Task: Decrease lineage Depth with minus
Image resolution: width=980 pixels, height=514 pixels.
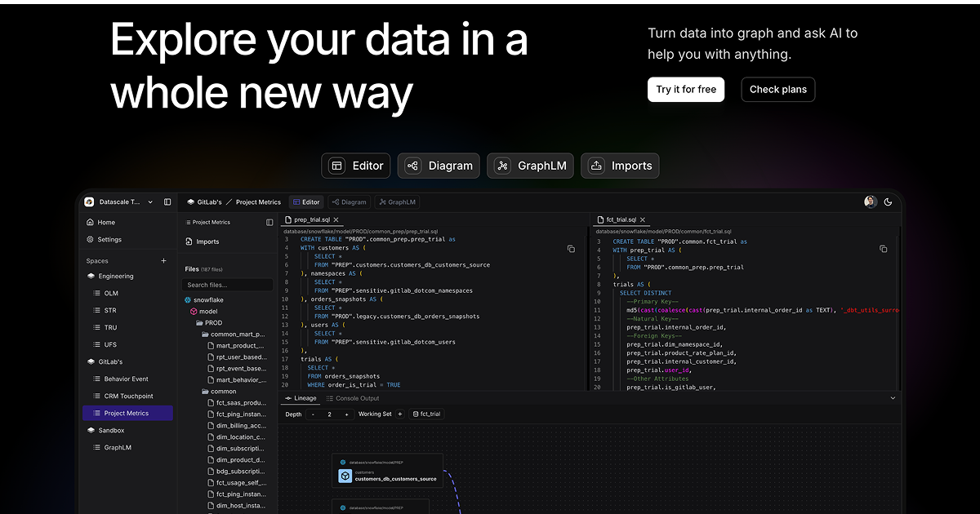Action: click(313, 414)
